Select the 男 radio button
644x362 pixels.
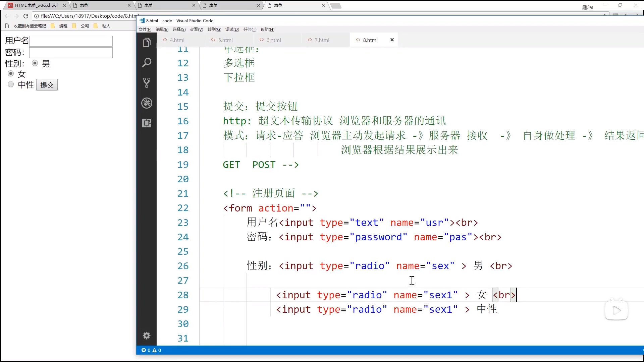click(x=35, y=63)
